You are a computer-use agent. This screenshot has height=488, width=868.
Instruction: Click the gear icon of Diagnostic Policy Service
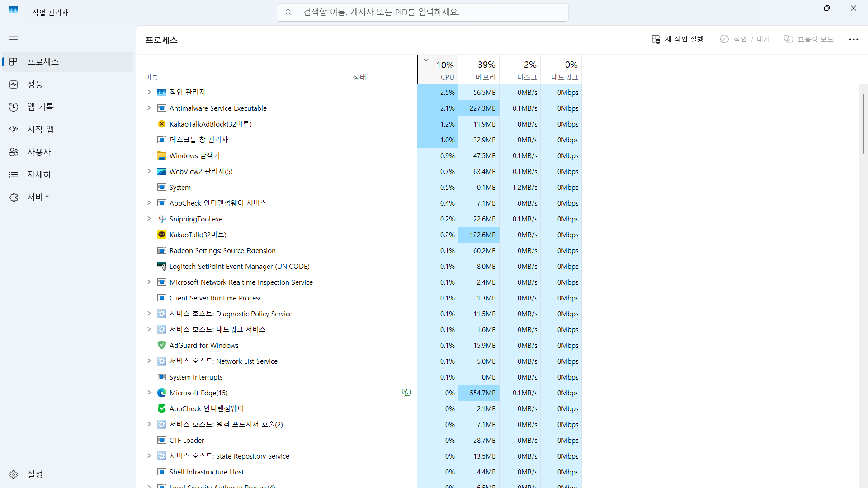tap(162, 314)
